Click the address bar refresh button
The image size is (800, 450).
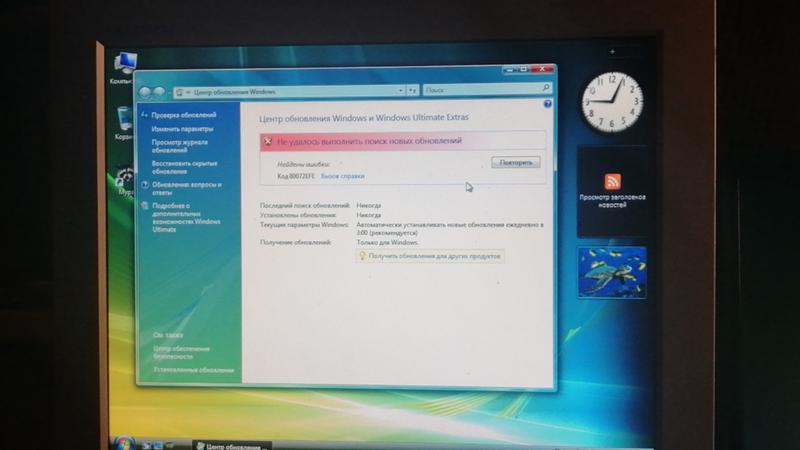[x=413, y=90]
